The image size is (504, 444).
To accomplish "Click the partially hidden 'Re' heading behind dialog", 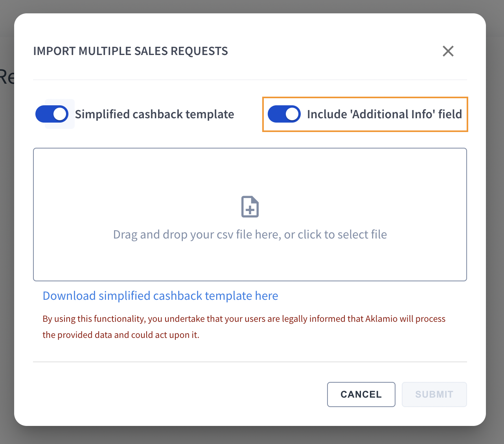I will coord(7,77).
